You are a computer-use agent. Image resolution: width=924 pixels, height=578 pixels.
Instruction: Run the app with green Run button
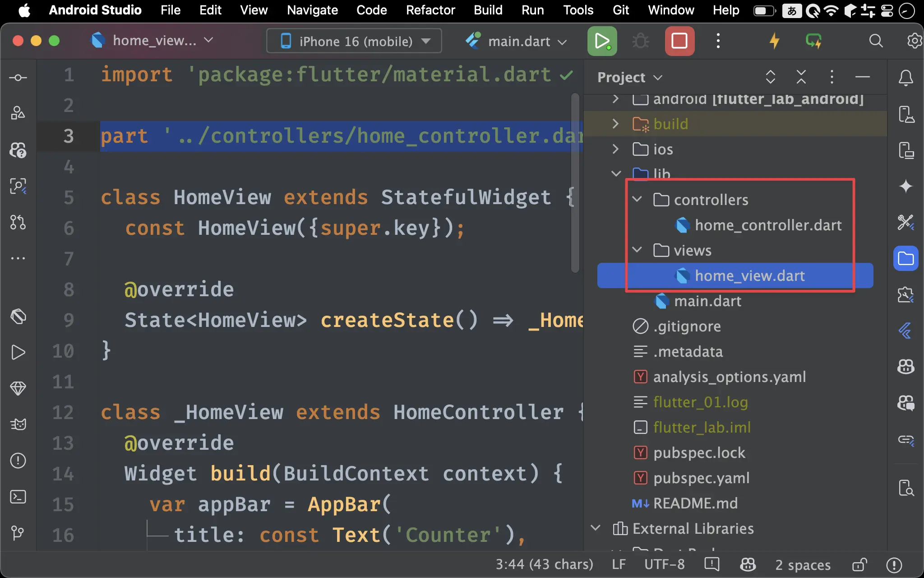click(602, 41)
